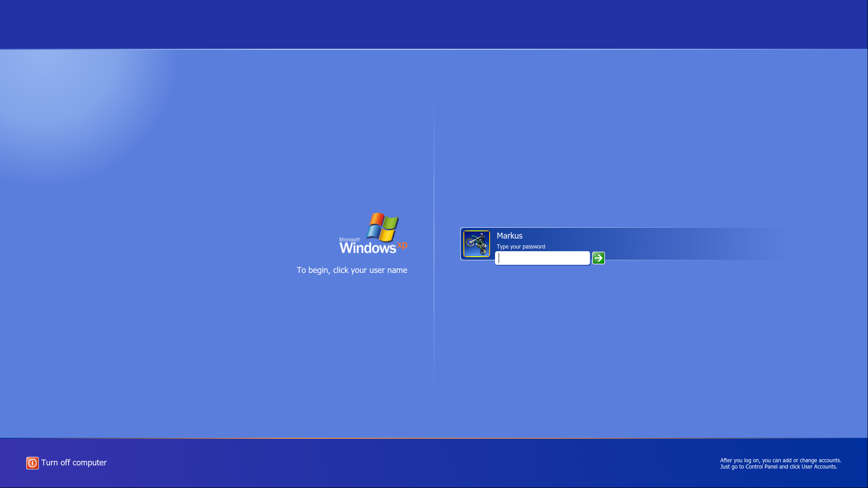The width and height of the screenshot is (868, 488).
Task: Focus the password input field
Action: pos(542,258)
